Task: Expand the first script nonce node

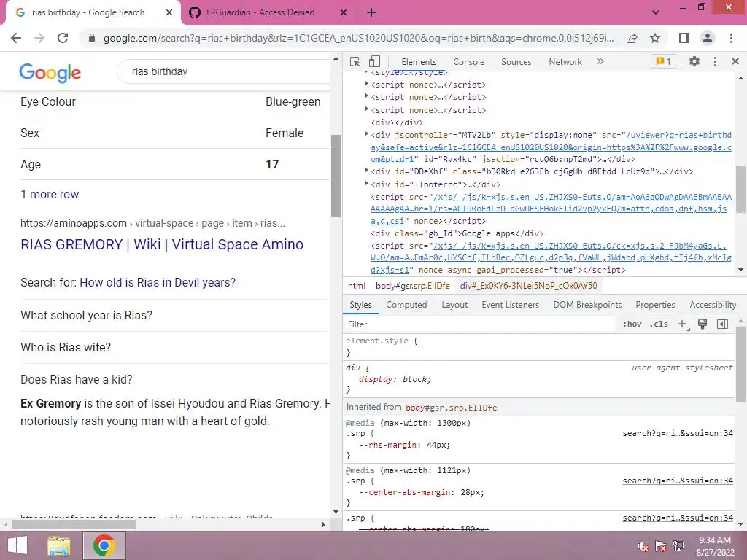Action: point(366,84)
